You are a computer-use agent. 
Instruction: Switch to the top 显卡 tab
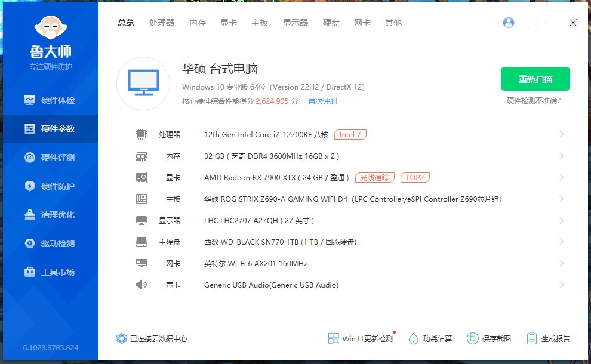[x=229, y=23]
